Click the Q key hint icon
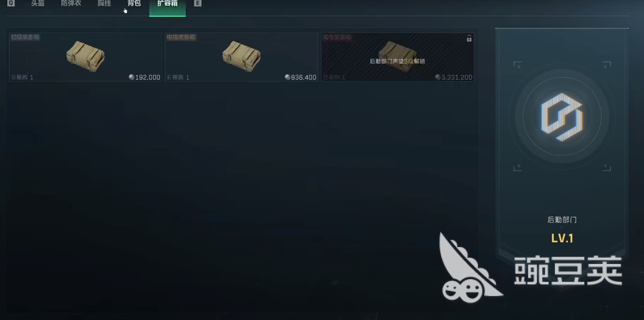Image resolution: width=644 pixels, height=320 pixels. click(x=11, y=3)
